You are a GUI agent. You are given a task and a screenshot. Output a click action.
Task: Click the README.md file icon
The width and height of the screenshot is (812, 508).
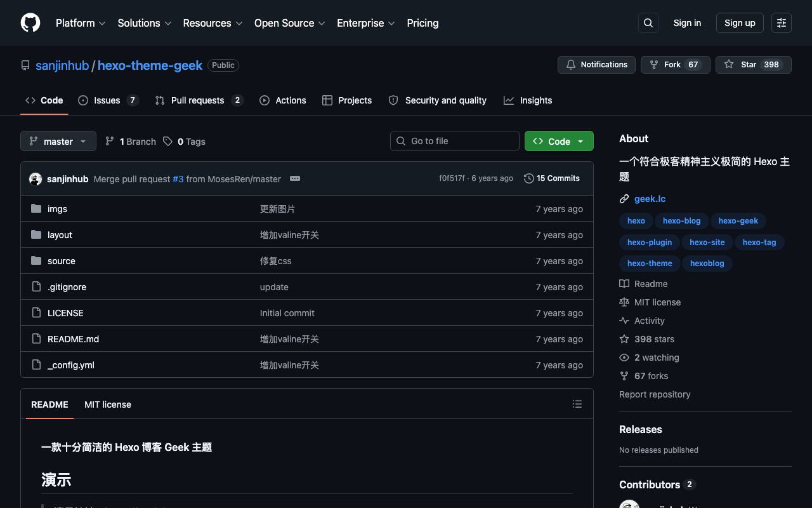click(36, 338)
